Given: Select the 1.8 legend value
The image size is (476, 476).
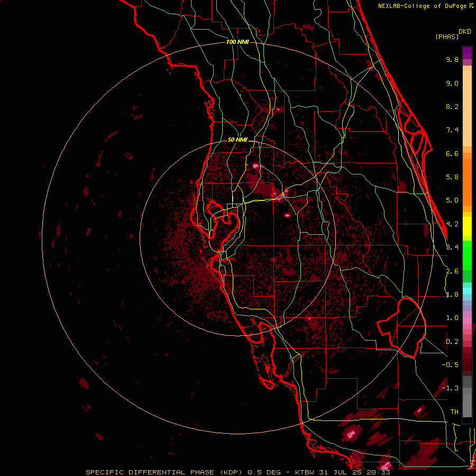Looking at the screenshot, I should click(452, 295).
